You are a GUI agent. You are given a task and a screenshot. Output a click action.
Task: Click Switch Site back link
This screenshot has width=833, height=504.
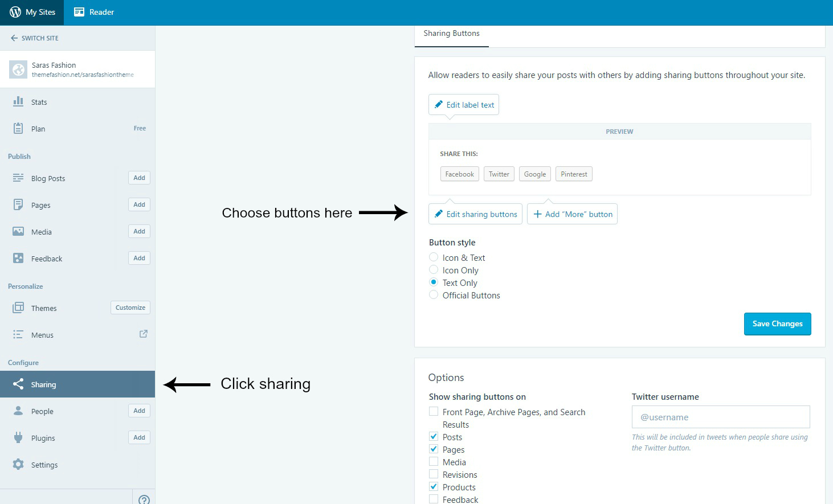coord(35,38)
